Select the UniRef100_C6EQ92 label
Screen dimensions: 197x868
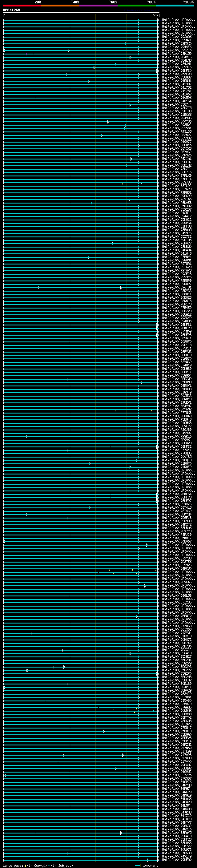[x=176, y=768]
